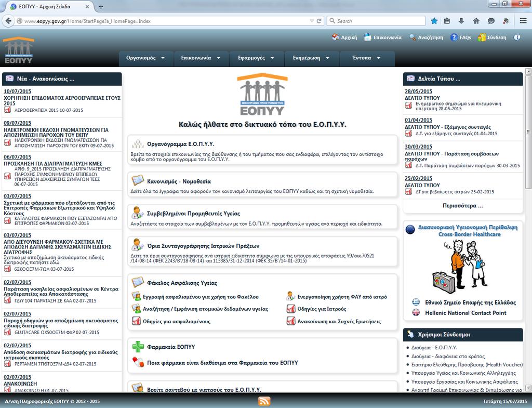Click the doctor icon beside Συμβεβλημένοι Προμηθευτές Υγείας
The height and width of the screenshot is (408, 532).
(x=137, y=213)
